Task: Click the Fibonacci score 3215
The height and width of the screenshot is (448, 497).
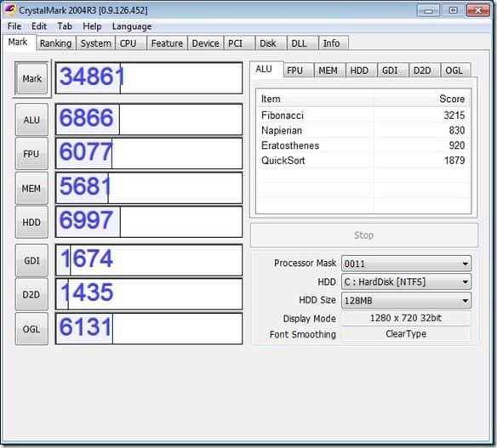Action: click(x=454, y=116)
